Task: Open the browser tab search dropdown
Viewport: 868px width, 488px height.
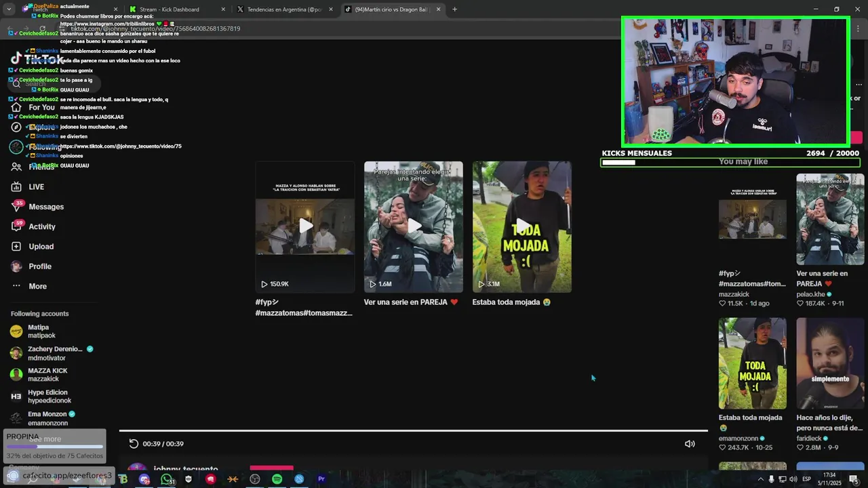Action: point(9,9)
